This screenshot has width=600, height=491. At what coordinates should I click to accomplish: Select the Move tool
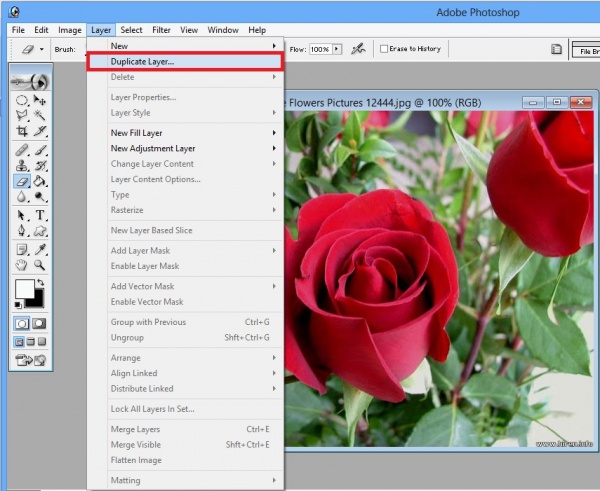40,100
